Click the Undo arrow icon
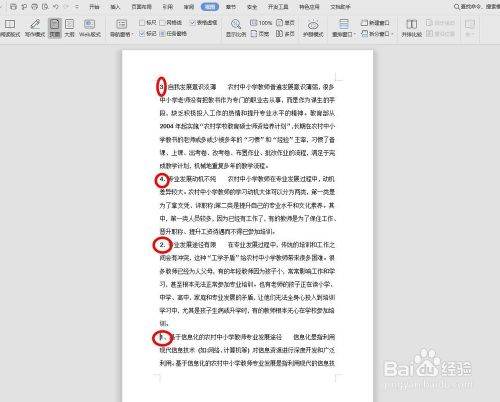Screen dimensions: 500x402 point(56,6)
